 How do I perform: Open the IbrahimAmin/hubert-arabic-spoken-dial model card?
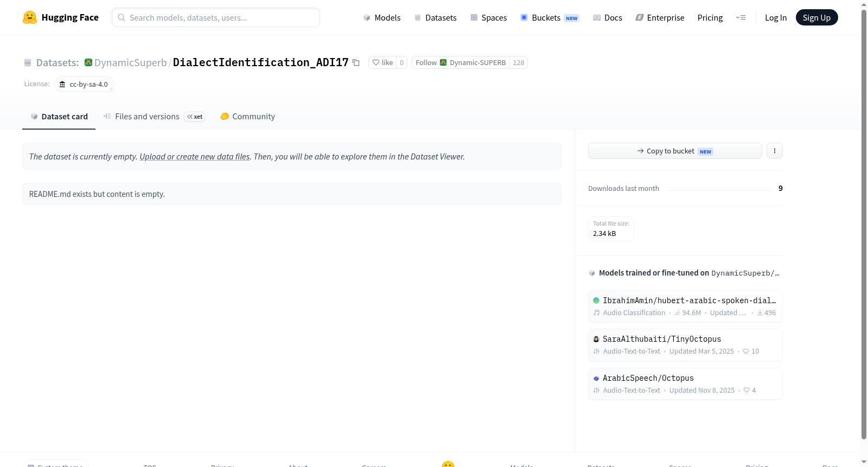point(685,306)
